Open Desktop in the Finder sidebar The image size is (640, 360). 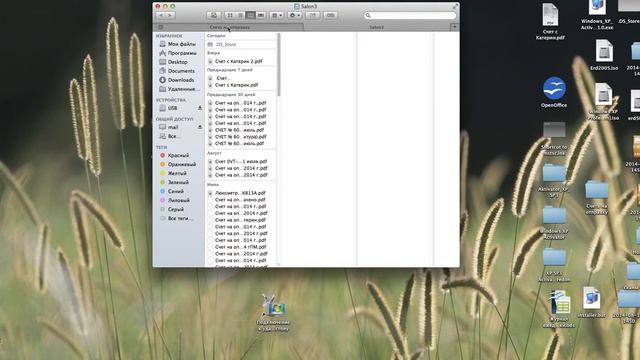click(178, 62)
